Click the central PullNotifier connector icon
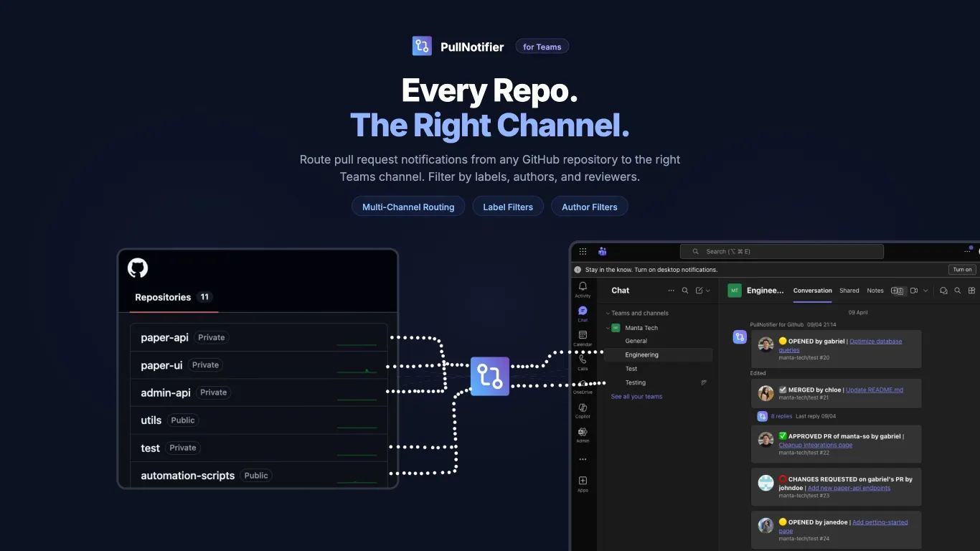The width and height of the screenshot is (980, 551). (490, 376)
